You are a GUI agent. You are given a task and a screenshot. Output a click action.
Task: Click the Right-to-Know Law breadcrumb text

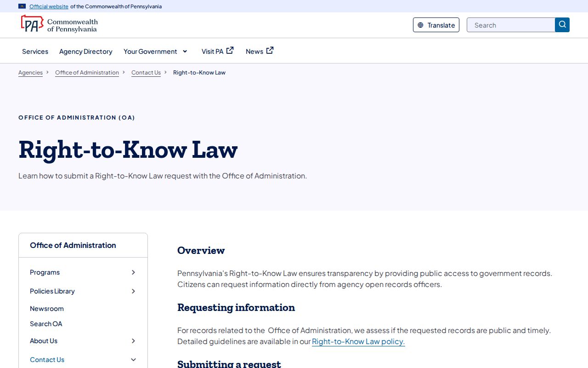click(x=199, y=73)
